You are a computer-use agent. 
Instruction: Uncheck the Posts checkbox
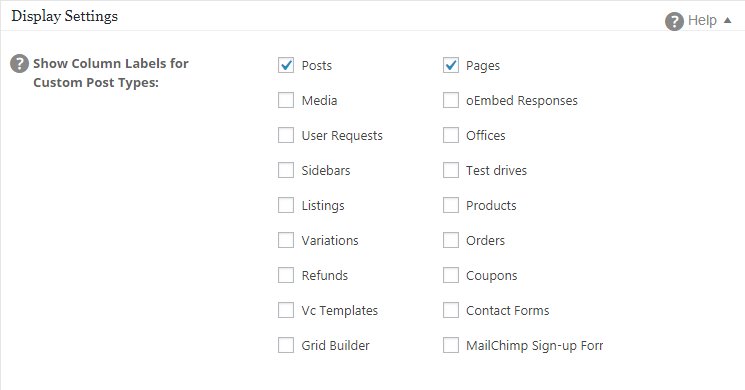point(286,65)
